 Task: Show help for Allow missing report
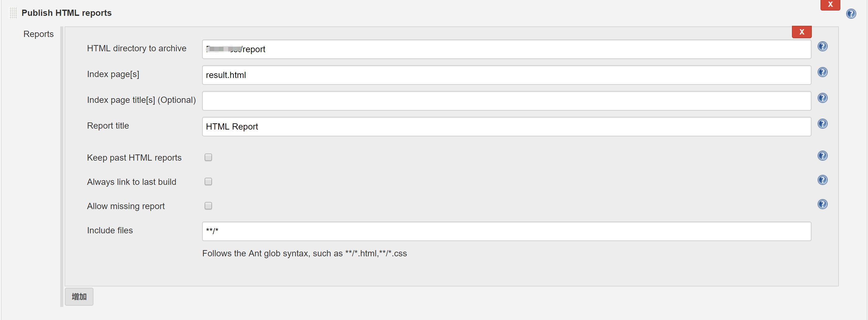coord(822,204)
